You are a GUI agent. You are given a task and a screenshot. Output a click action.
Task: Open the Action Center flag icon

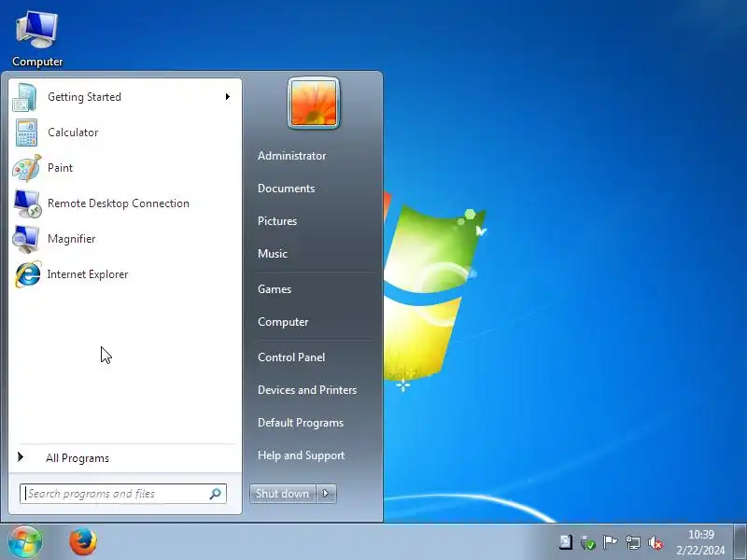610,542
